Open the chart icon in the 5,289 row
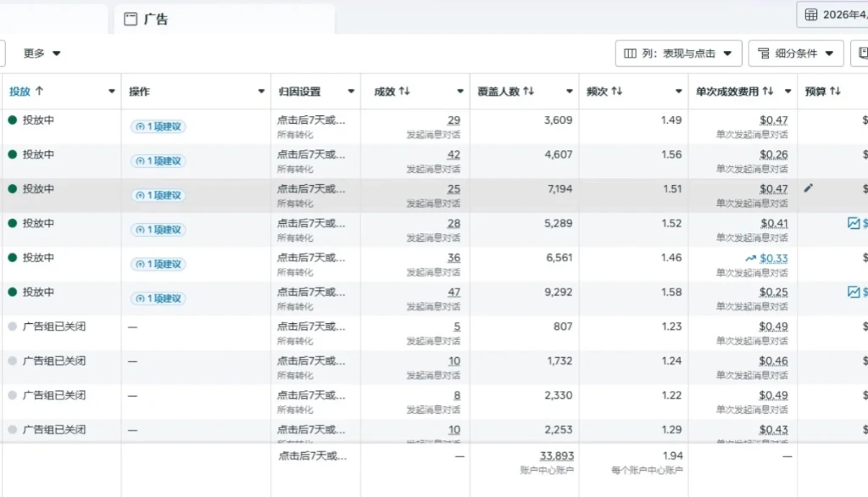This screenshot has width=868, height=497. point(854,223)
